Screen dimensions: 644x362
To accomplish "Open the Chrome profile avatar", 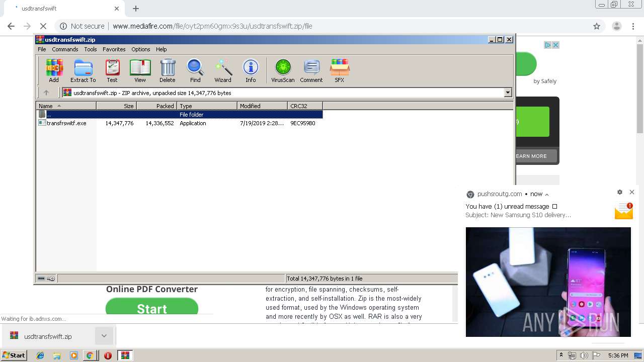I will tap(616, 26).
